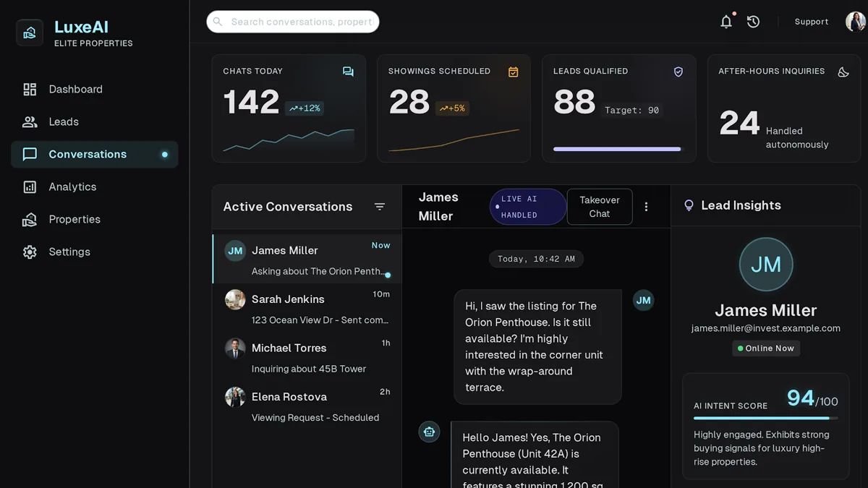868x488 pixels.
Task: Click the +5% trend badge
Action: coord(452,108)
